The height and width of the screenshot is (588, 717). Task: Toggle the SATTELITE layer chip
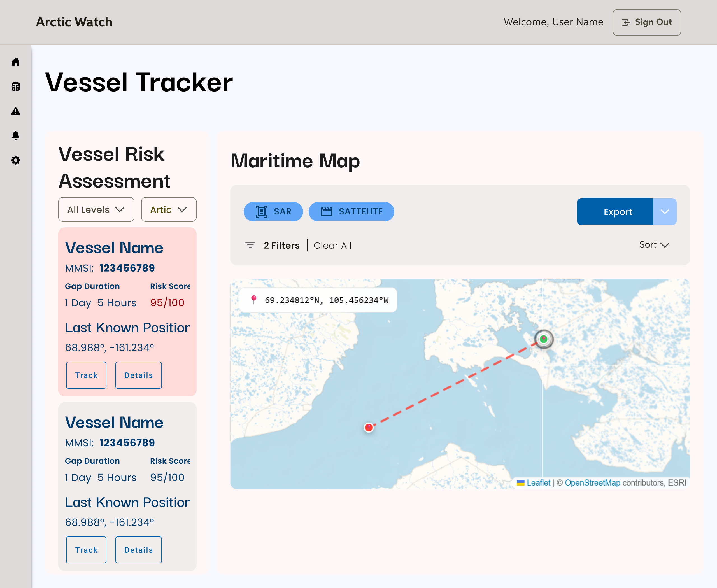[x=351, y=212]
